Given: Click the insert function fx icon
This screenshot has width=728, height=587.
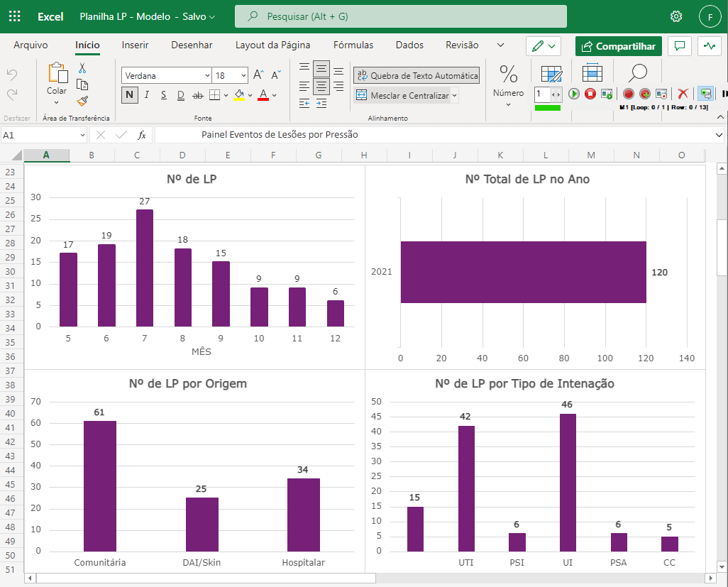Looking at the screenshot, I should click(x=142, y=135).
